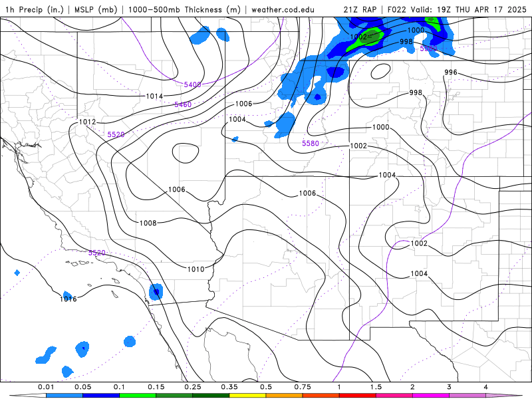Click the '1h Precip (in.)' title text
The width and height of the screenshot is (532, 399).
[35, 9]
